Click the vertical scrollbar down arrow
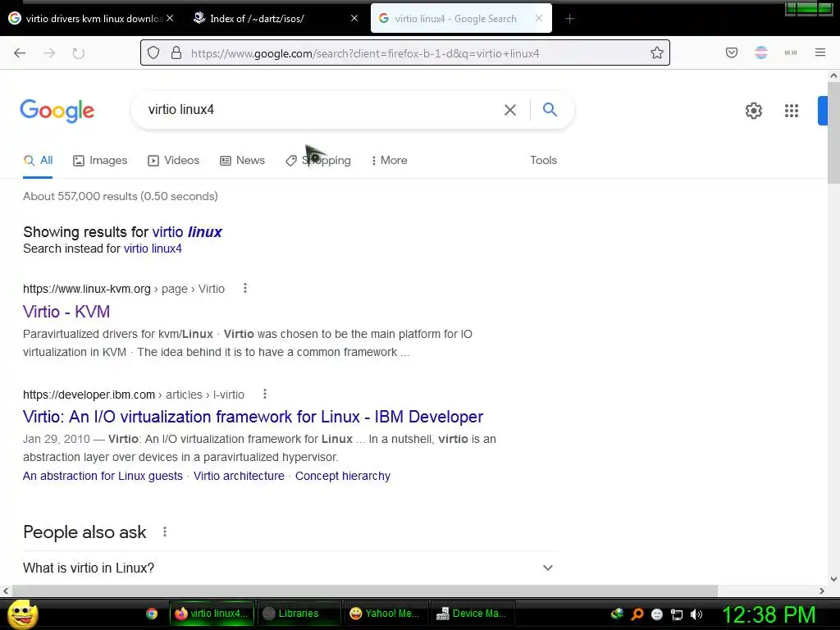The image size is (840, 630). [833, 578]
